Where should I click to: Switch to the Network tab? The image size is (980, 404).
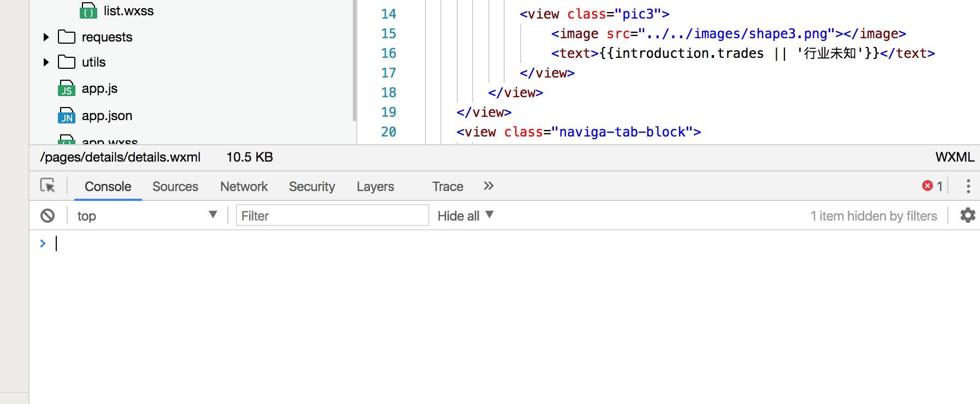244,187
